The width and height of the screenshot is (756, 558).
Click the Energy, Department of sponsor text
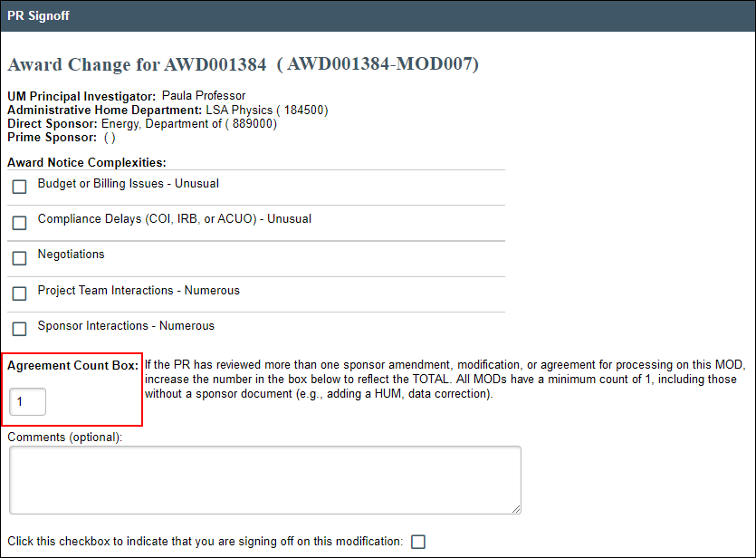tap(161, 124)
